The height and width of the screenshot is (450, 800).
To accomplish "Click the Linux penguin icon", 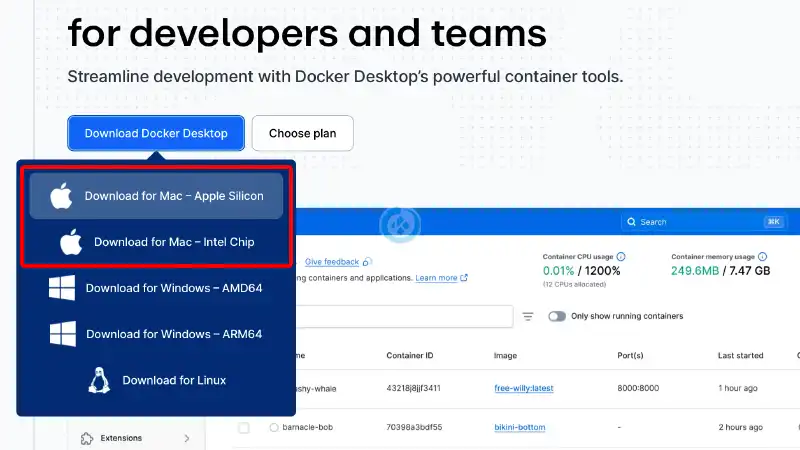I will pyautogui.click(x=99, y=380).
